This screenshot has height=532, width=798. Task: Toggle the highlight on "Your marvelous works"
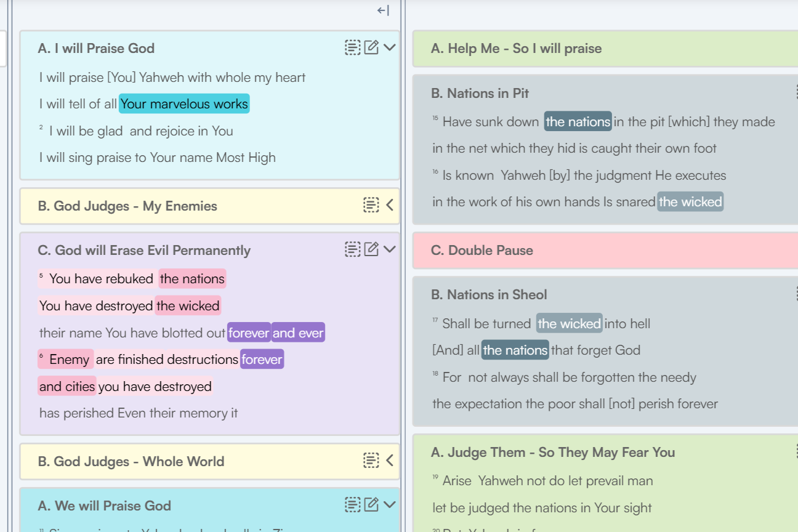pyautogui.click(x=184, y=103)
